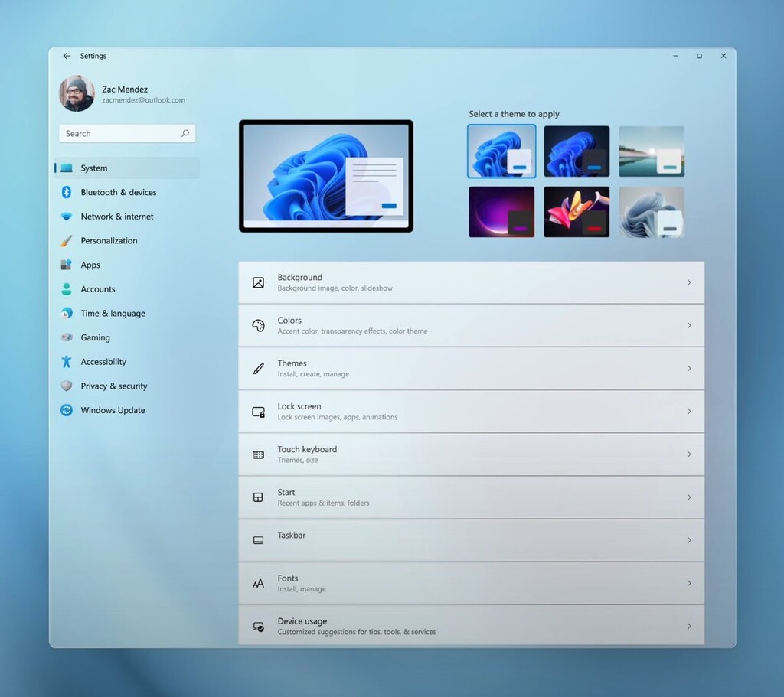Expand the Background settings row
Viewport: 784px width, 697px height.
471,282
